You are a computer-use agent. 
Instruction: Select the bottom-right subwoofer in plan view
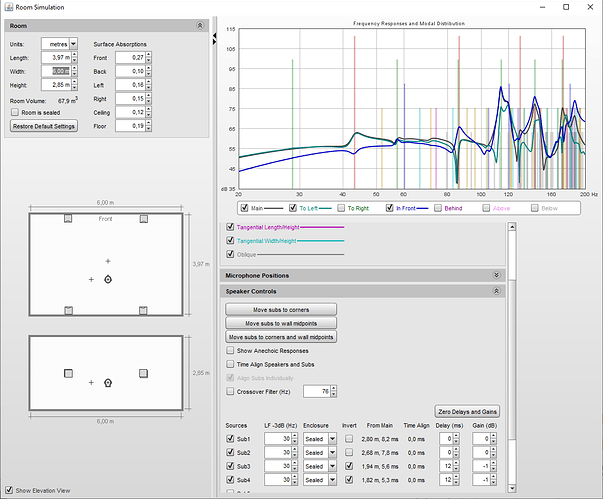point(144,310)
